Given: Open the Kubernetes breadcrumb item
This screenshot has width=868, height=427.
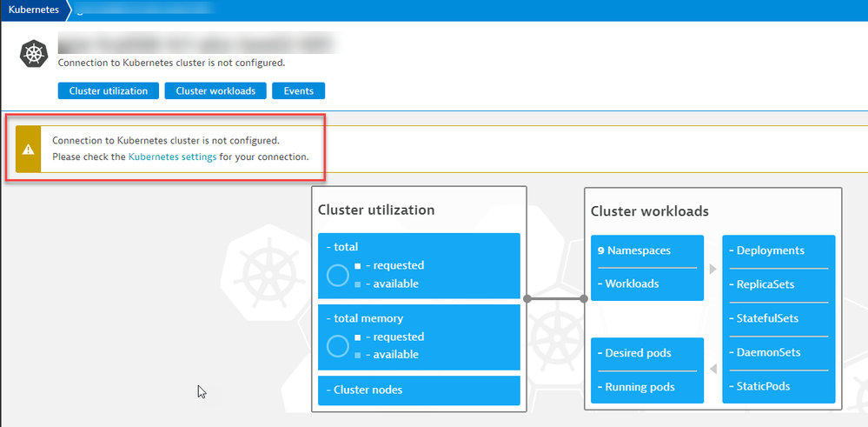Looking at the screenshot, I should [x=34, y=10].
